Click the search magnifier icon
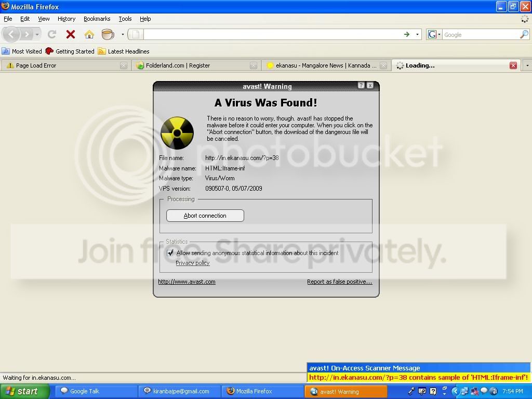The image size is (532, 399). 524,34
